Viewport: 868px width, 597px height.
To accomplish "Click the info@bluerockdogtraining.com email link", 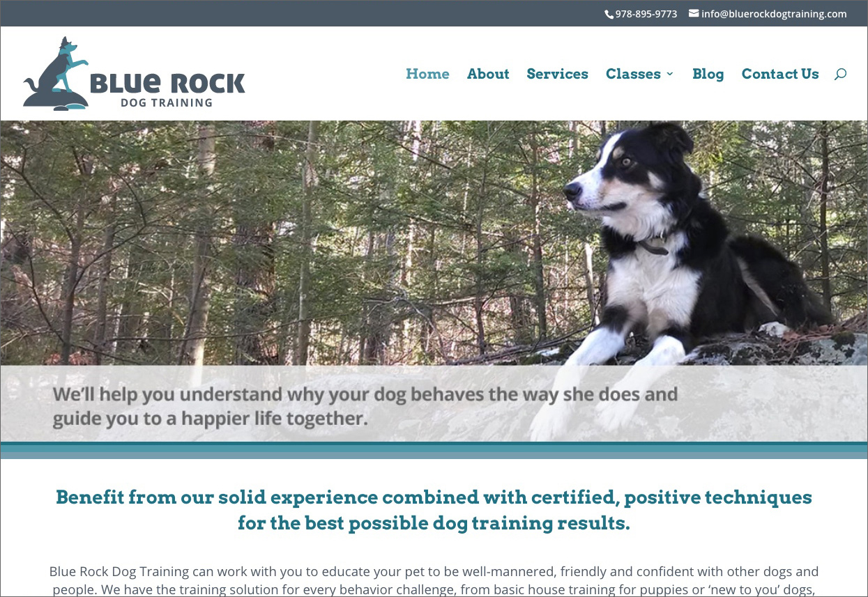I will tap(774, 14).
